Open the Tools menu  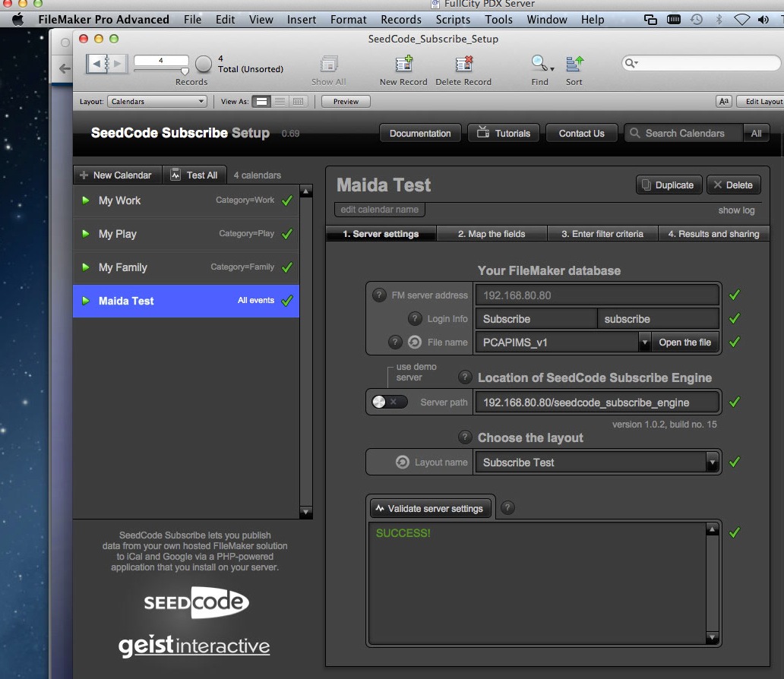498,20
